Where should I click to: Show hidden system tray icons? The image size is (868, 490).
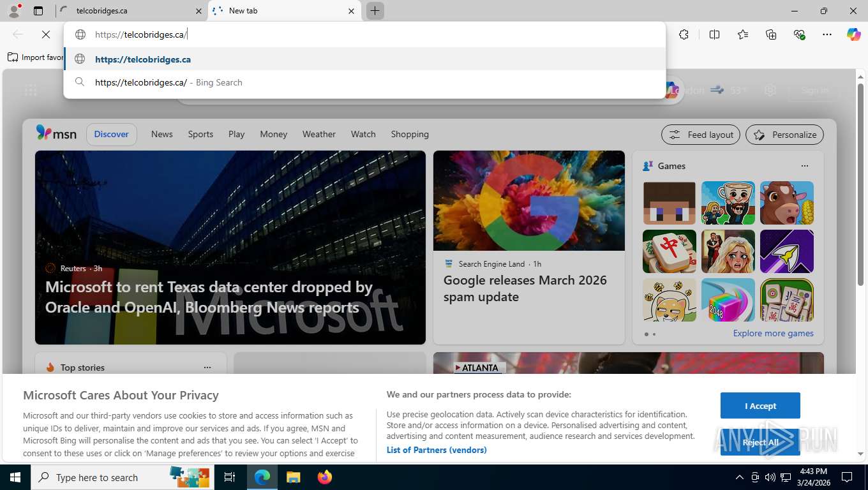coord(740,477)
